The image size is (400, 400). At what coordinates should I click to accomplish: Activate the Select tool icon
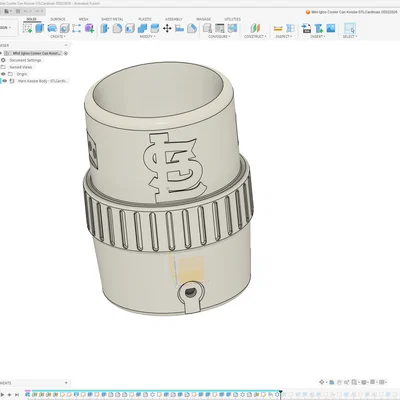(350, 28)
